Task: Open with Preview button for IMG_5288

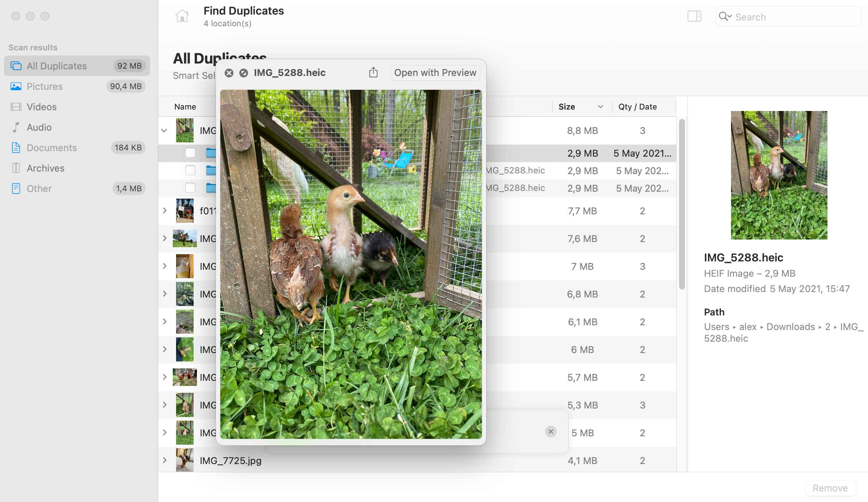Action: pos(435,72)
